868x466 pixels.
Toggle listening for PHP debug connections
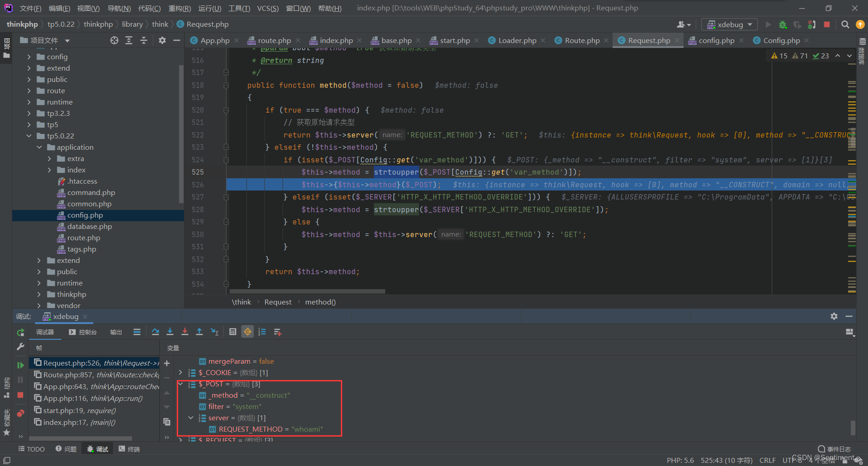click(x=812, y=24)
